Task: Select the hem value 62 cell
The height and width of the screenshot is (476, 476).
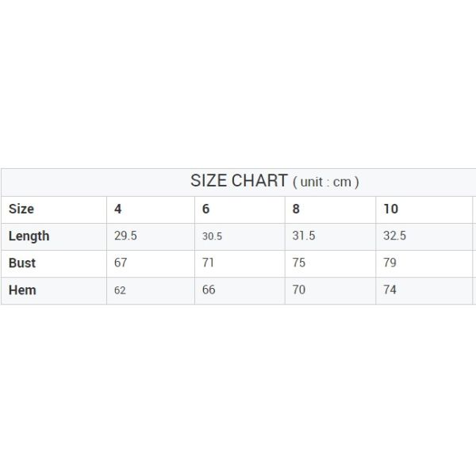Action: 120,290
